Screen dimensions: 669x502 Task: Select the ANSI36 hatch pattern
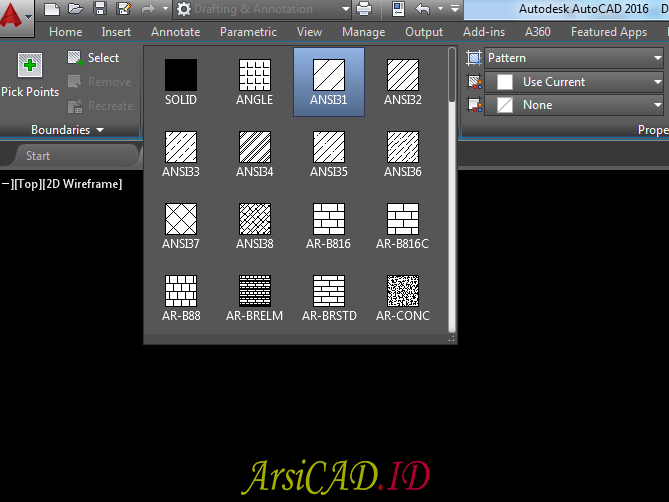point(403,154)
